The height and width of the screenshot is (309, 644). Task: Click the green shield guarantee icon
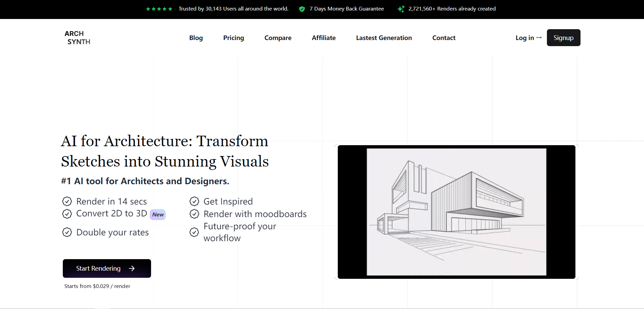(302, 9)
